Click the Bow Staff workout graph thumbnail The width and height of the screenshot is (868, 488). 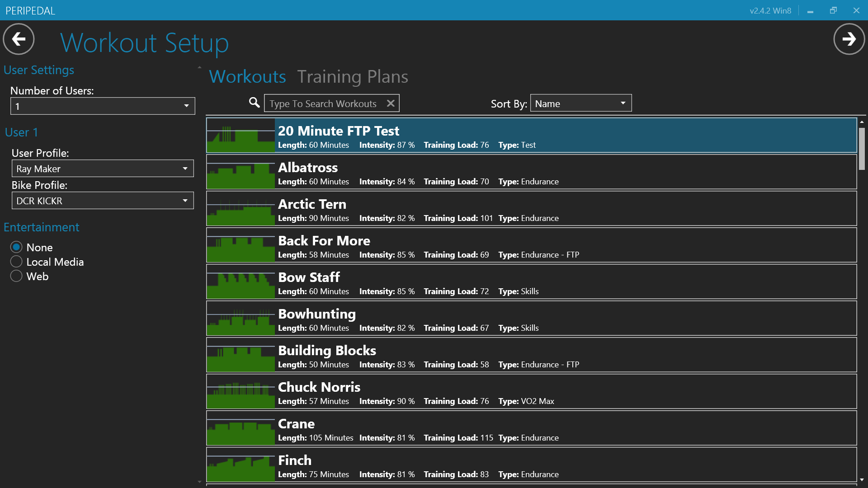pyautogui.click(x=241, y=282)
